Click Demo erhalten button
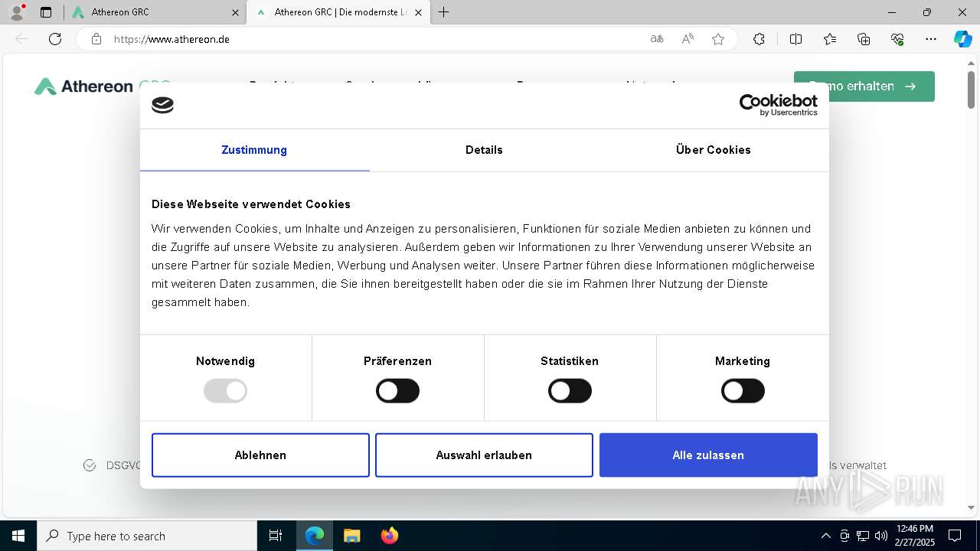 [x=864, y=86]
